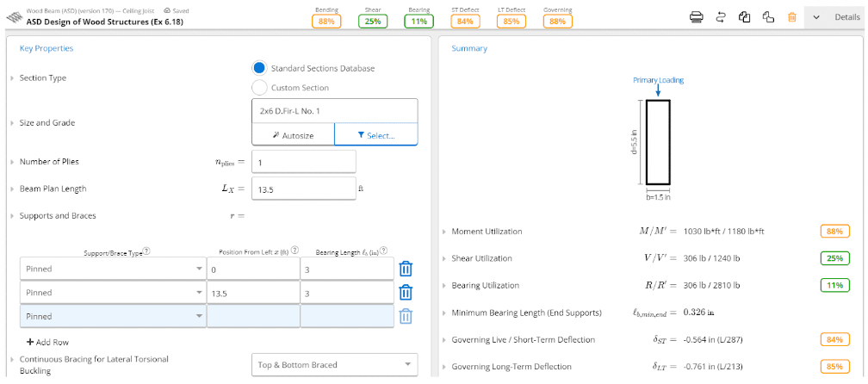The height and width of the screenshot is (384, 868).
Task: Expand Governing Long-Term Deflection row
Action: (x=444, y=367)
